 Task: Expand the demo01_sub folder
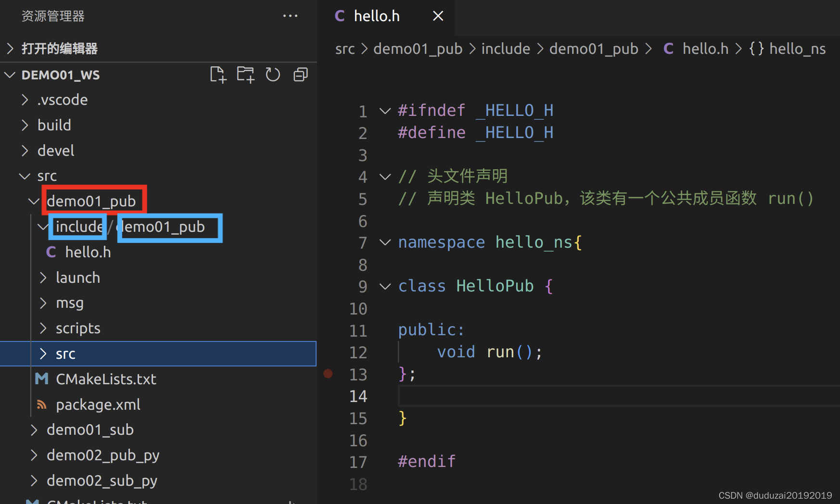click(x=34, y=430)
